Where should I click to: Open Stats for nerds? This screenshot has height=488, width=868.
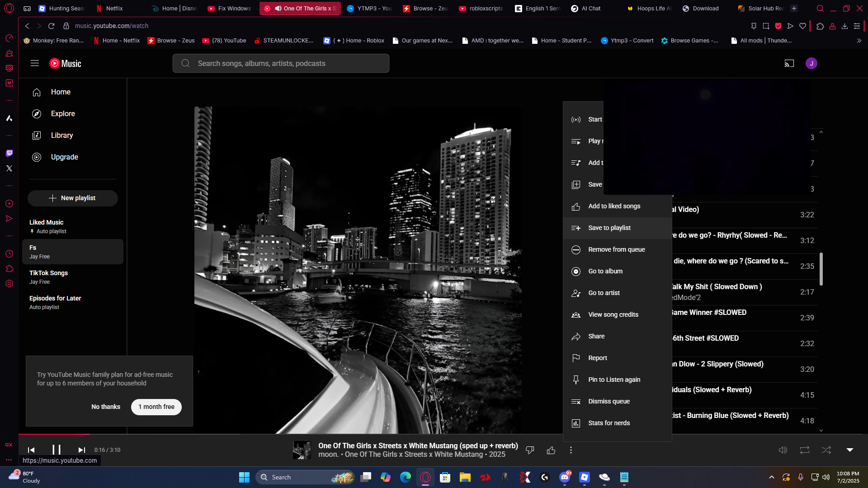pos(618,423)
